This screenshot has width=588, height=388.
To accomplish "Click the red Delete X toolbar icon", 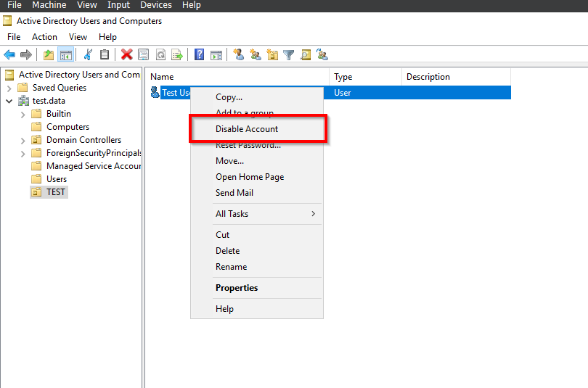I will [127, 54].
